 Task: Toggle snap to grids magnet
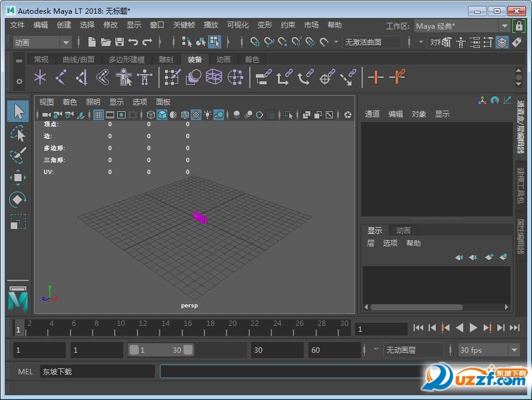tap(255, 42)
